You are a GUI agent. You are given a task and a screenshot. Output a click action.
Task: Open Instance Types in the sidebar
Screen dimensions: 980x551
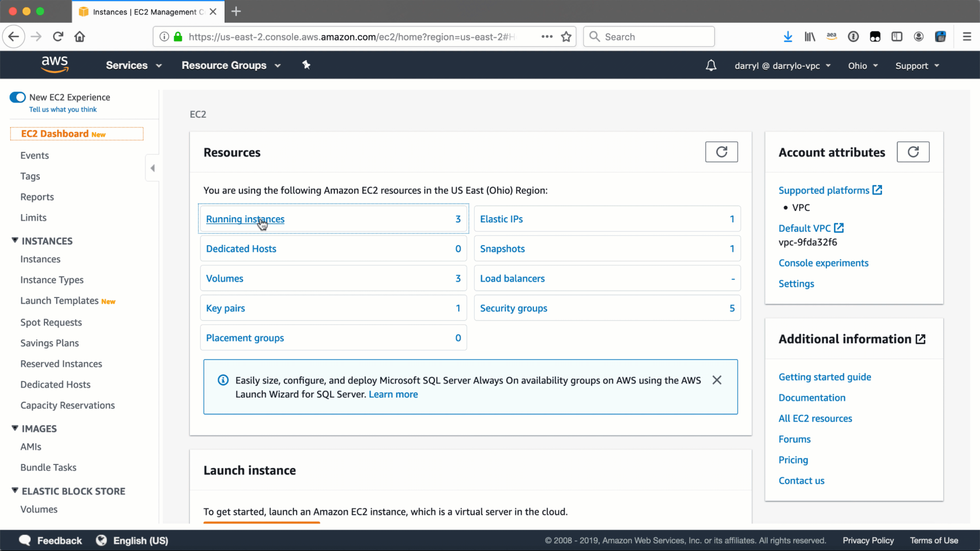click(52, 280)
